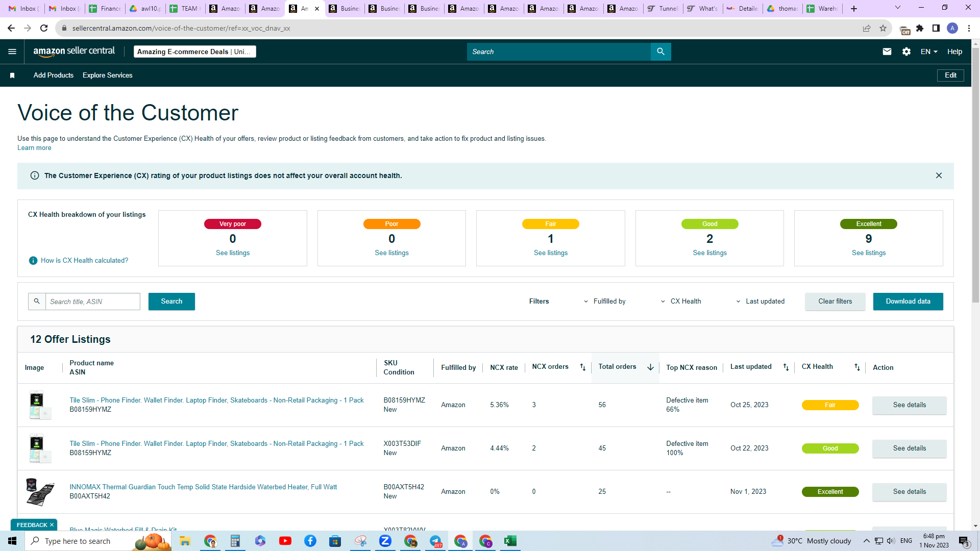This screenshot has width=980, height=551.
Task: Switch to the What's browser tab
Action: pos(703,9)
